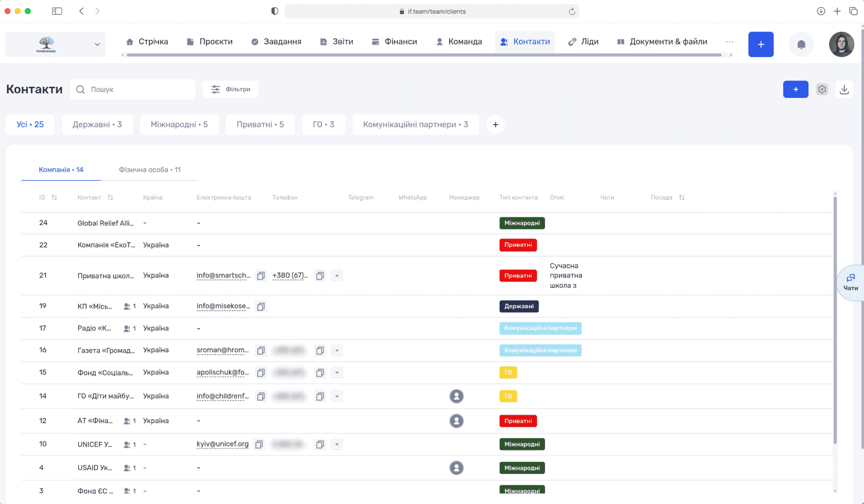Show Комунікаційні партнери group
This screenshot has width=864, height=504.
(415, 125)
